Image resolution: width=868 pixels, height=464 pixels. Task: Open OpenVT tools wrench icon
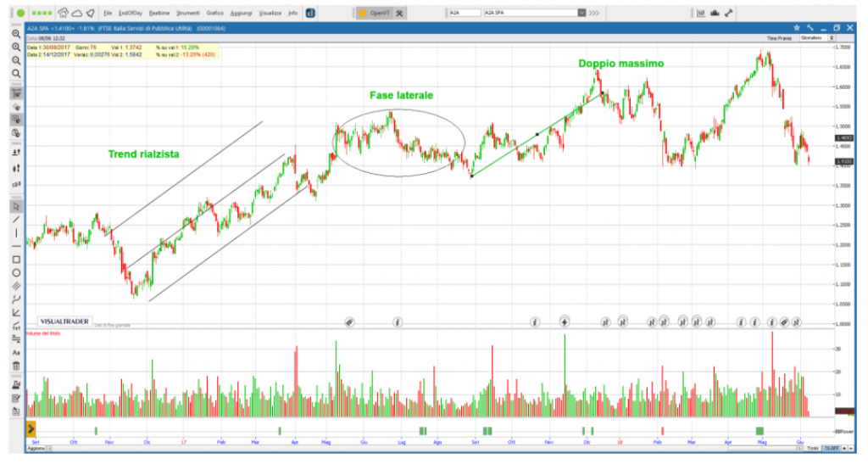tap(399, 13)
